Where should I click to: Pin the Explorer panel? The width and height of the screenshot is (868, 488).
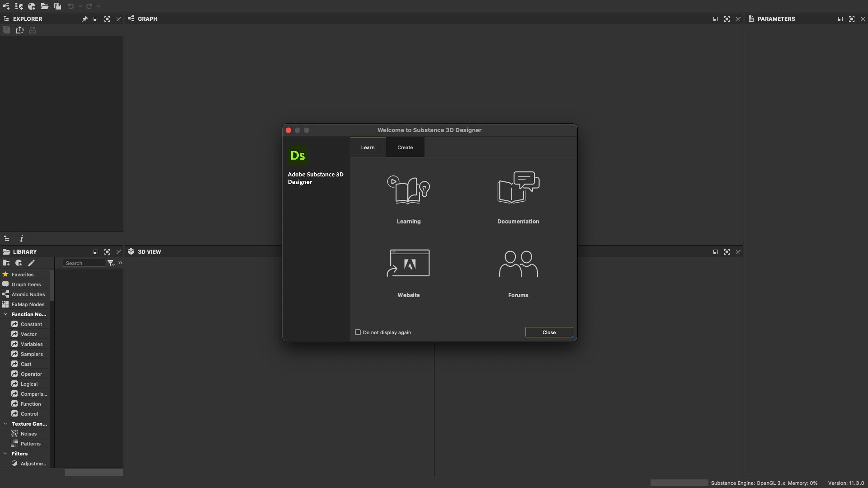click(x=85, y=19)
